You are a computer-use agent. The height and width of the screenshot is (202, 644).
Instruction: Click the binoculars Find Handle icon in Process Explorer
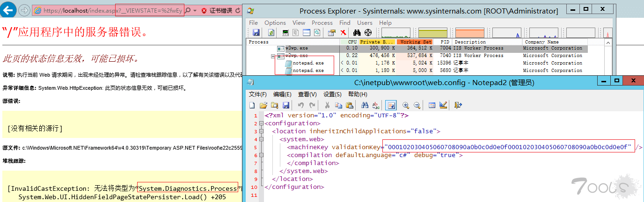click(357, 32)
